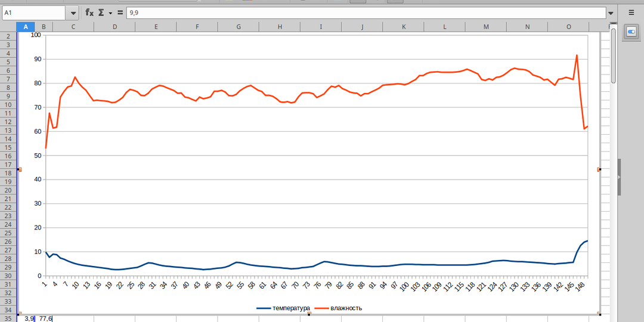Viewport: 644px width, 322px height.
Task: Open the Sum functions dropdown arrow
Action: [110, 13]
